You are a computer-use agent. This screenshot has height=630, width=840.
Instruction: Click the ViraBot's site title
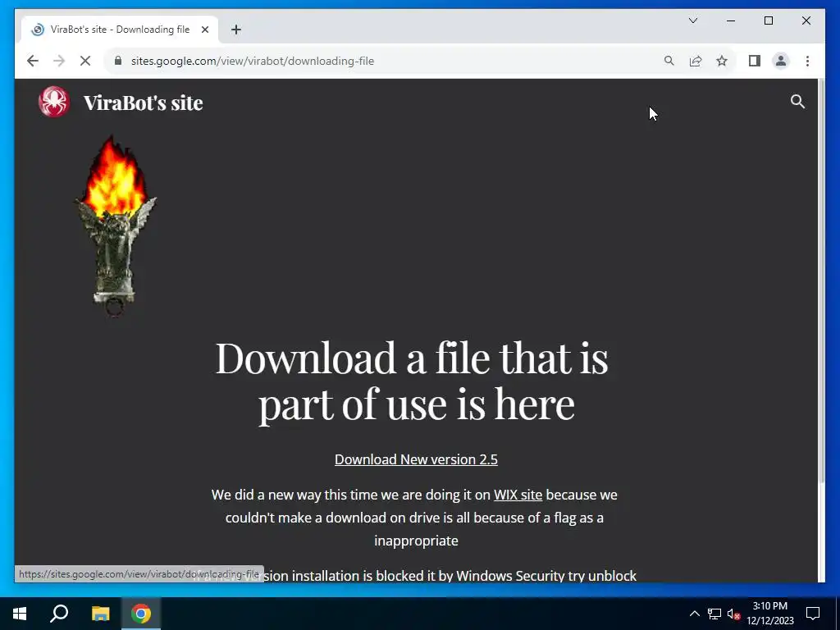click(x=143, y=103)
